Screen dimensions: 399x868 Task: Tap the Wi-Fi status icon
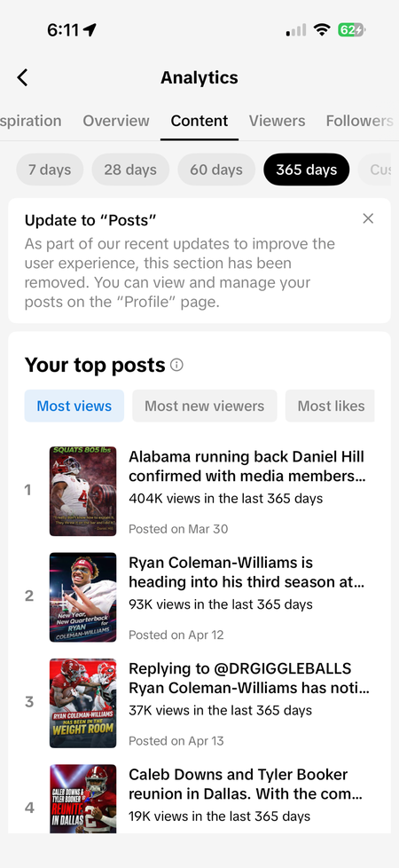[x=322, y=30]
